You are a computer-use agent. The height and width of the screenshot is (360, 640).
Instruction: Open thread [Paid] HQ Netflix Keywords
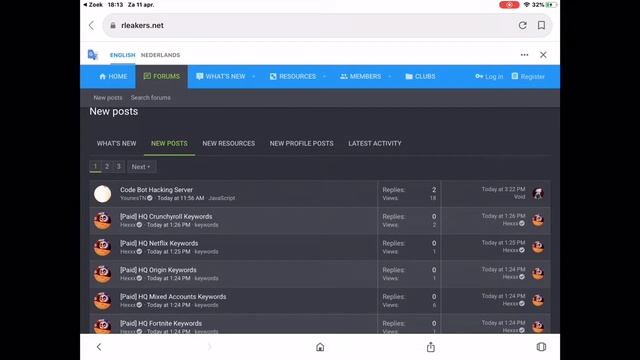159,243
